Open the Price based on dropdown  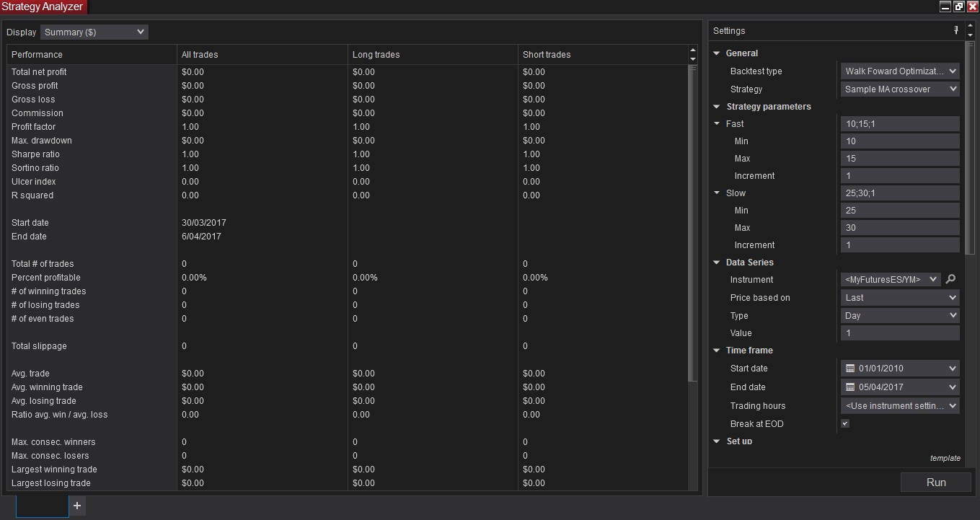[900, 297]
